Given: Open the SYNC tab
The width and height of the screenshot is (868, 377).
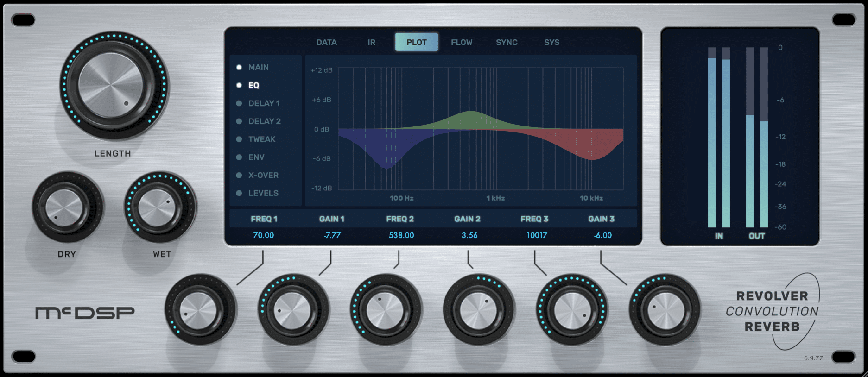Looking at the screenshot, I should click(507, 42).
